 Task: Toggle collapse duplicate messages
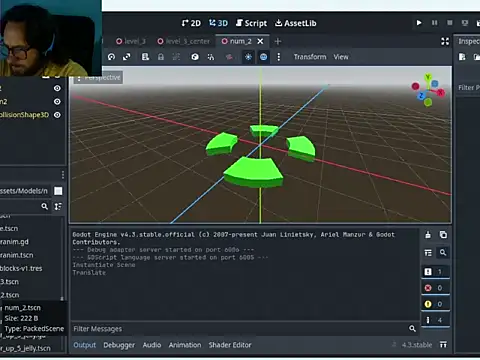pyautogui.click(x=428, y=253)
